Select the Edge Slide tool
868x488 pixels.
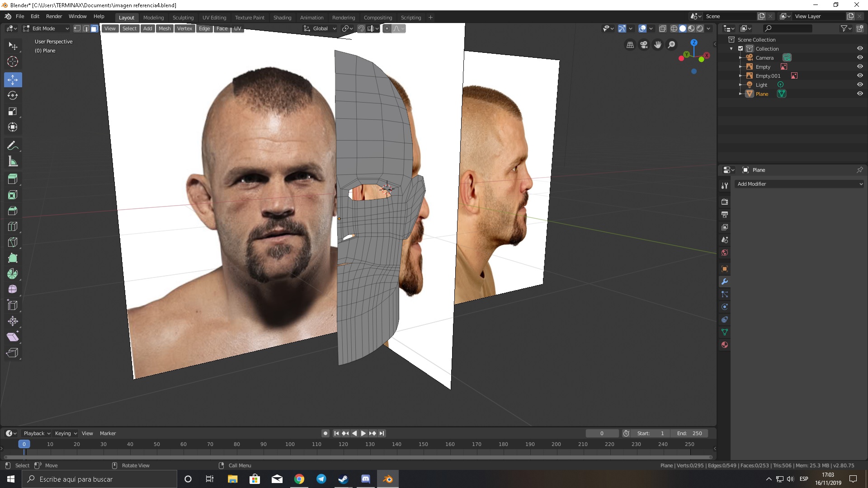(13, 305)
